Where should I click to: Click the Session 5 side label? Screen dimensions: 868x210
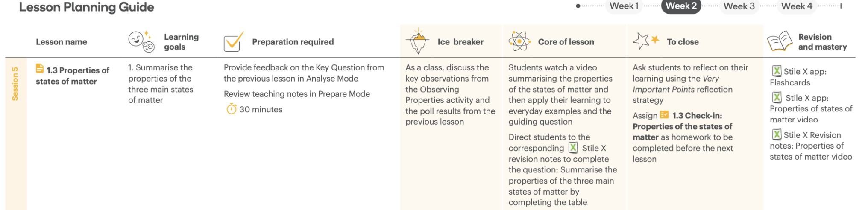point(15,84)
